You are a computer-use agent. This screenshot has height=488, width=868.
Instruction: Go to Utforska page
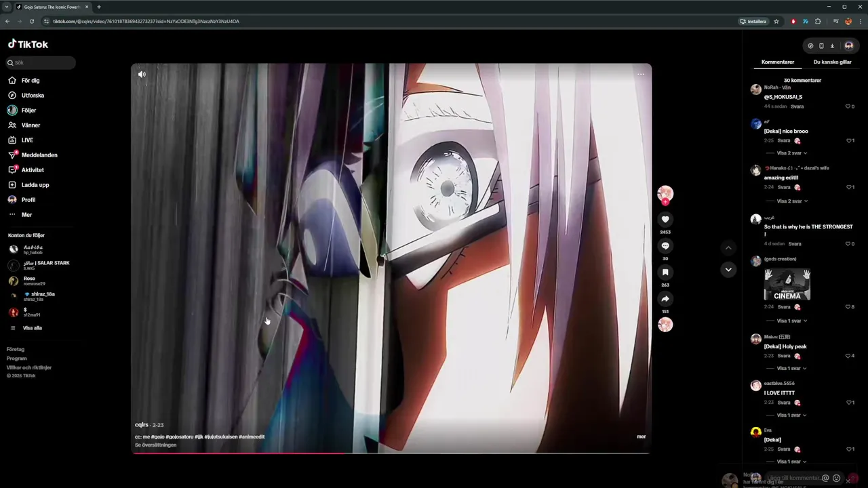pyautogui.click(x=26, y=96)
